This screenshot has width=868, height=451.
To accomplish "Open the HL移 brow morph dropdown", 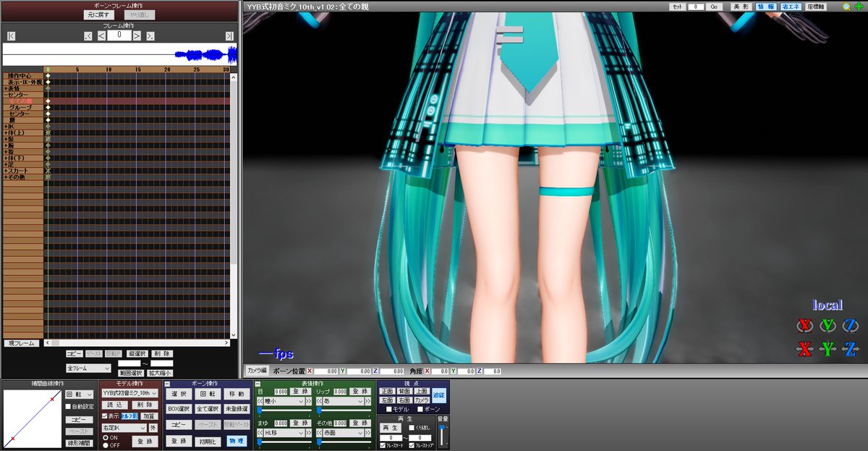I will pyautogui.click(x=285, y=433).
